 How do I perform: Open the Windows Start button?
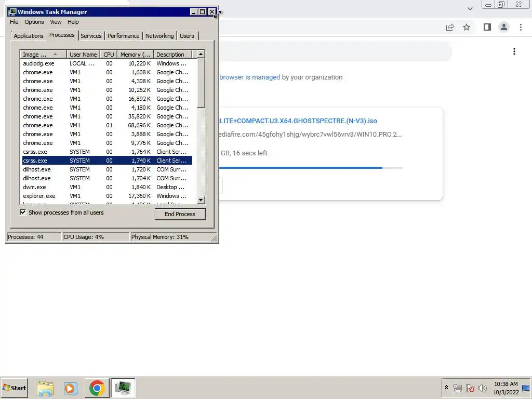(x=14, y=388)
